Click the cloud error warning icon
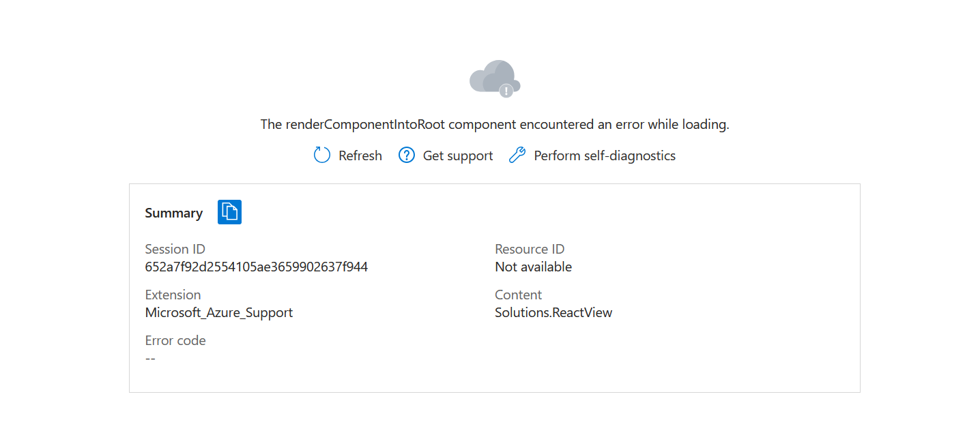 [495, 78]
